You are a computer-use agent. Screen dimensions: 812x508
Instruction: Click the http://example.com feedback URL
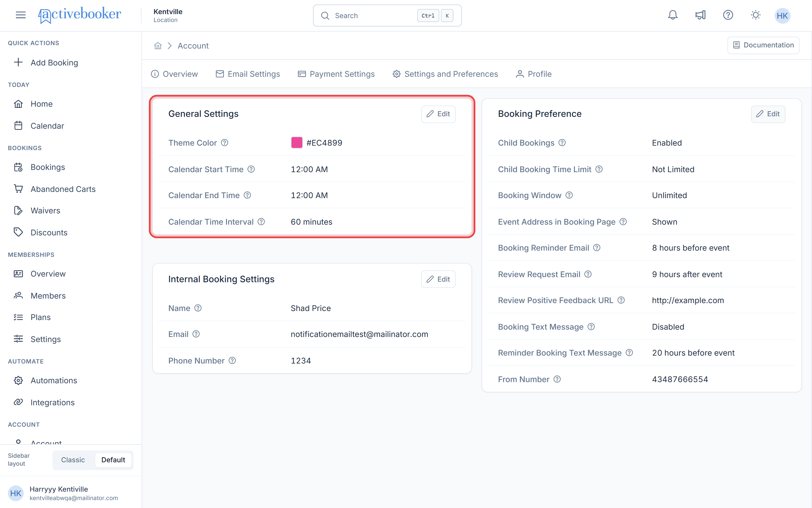pyautogui.click(x=688, y=300)
